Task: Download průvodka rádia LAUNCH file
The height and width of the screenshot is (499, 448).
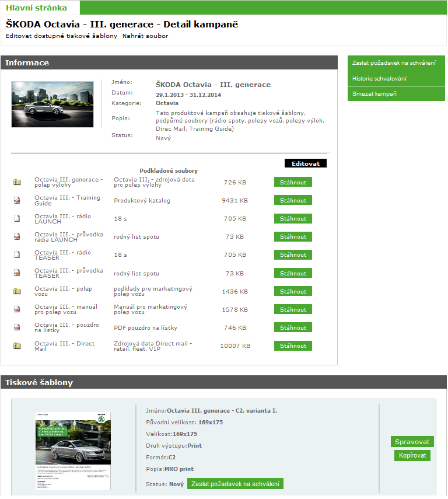Action: pos(293,237)
